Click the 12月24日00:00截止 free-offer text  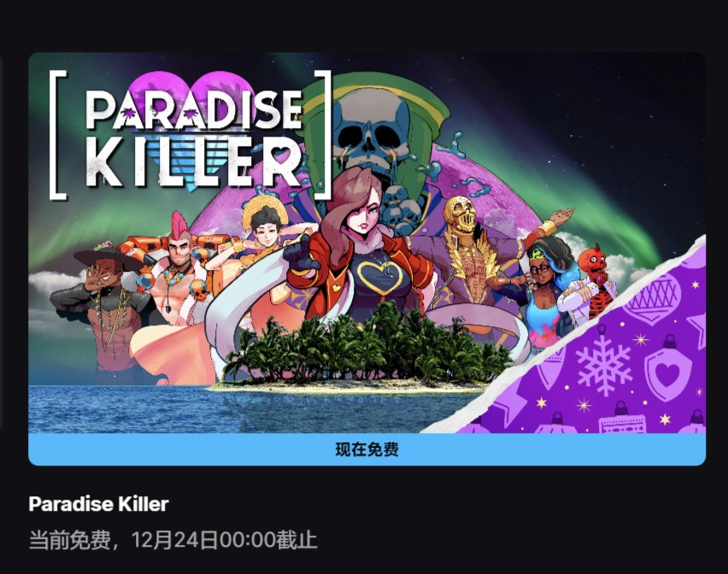pyautogui.click(x=224, y=540)
